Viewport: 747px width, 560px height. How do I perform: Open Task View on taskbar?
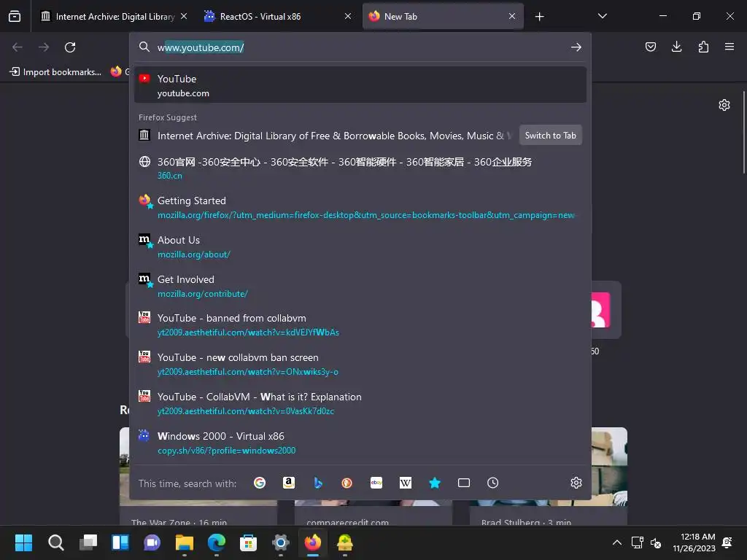88,542
